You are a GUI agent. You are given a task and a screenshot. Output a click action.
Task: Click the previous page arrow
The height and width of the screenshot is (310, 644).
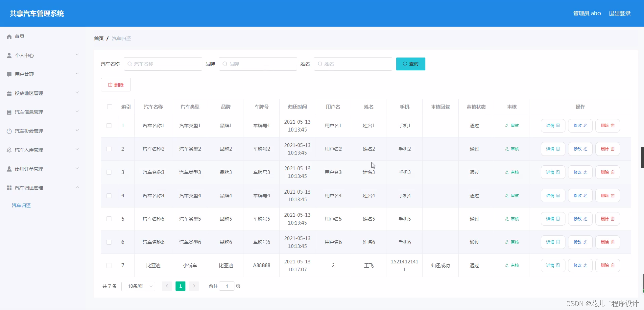167,286
